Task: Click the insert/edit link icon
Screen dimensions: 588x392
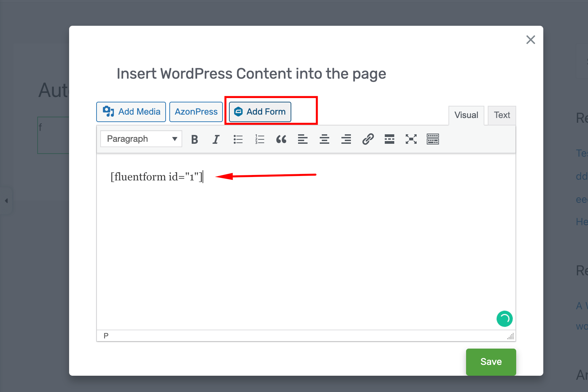Action: [x=368, y=139]
